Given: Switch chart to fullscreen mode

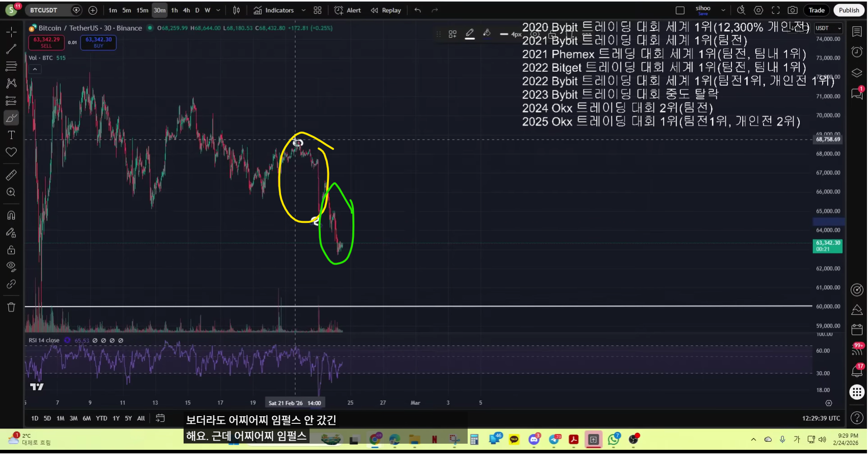Looking at the screenshot, I should coord(776,10).
